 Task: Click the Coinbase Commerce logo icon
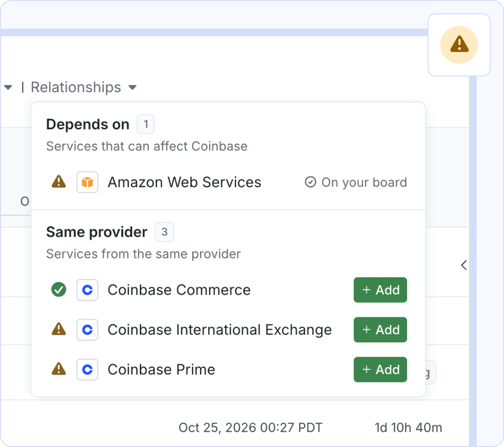[87, 290]
